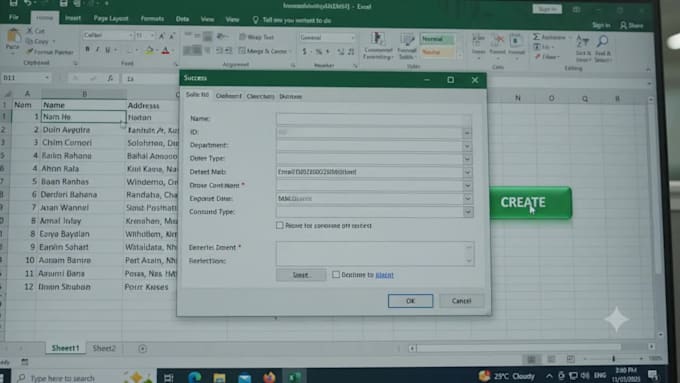Image resolution: width=680 pixels, height=383 pixels.
Task: Open the notification center icon
Action: click(653, 374)
